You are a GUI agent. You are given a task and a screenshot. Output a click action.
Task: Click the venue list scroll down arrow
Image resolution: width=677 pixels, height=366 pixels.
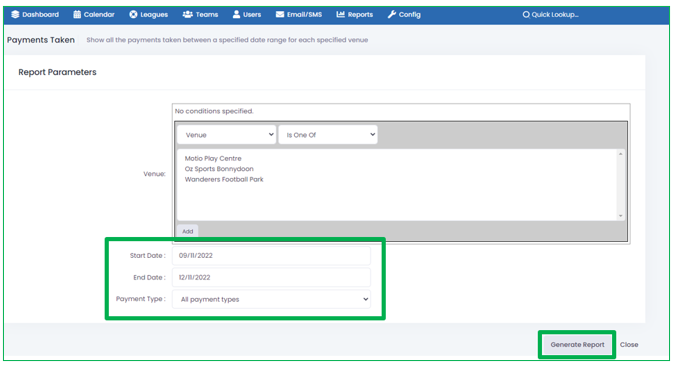tap(620, 215)
